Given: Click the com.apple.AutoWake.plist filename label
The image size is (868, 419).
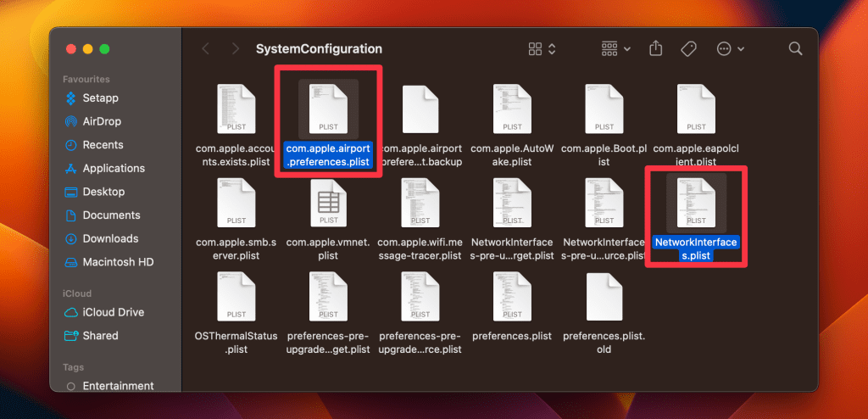Looking at the screenshot, I should (x=513, y=155).
